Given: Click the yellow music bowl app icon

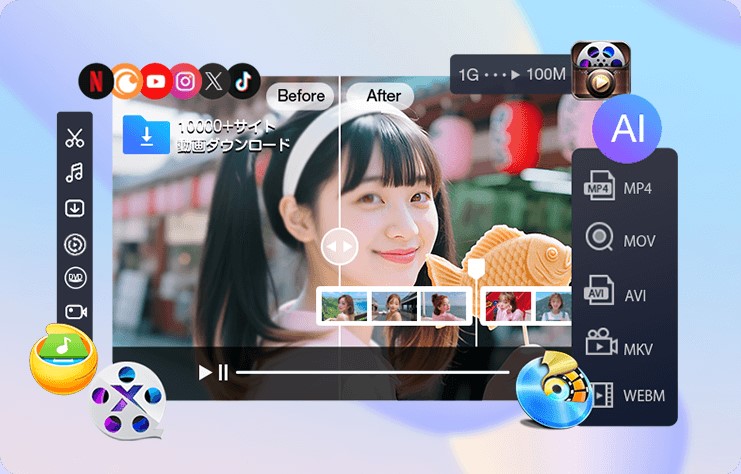Looking at the screenshot, I should (63, 359).
